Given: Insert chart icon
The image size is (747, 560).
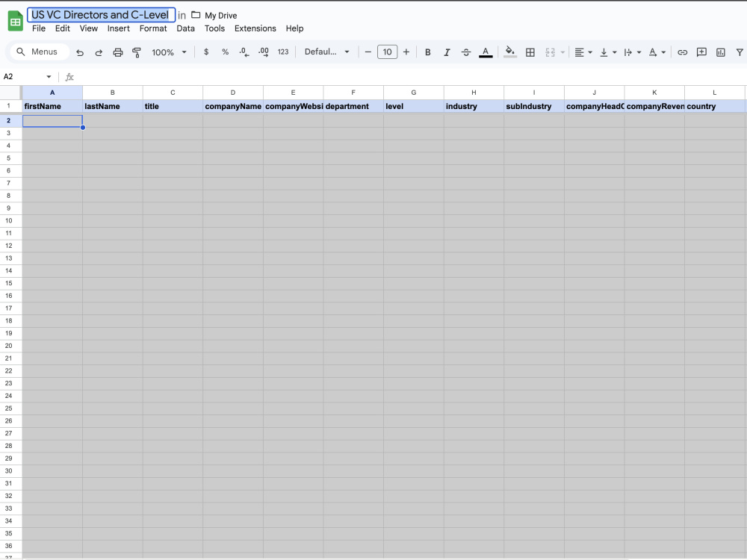Looking at the screenshot, I should 721,52.
